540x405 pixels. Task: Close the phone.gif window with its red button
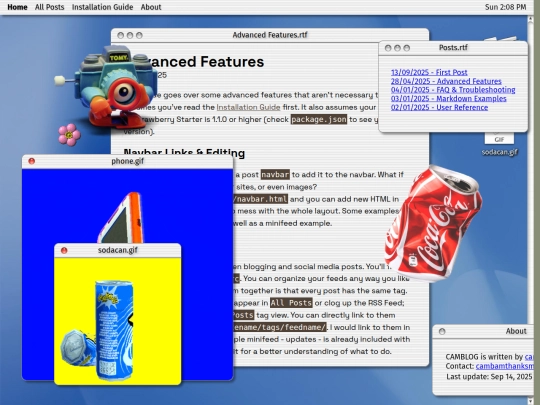[32, 161]
